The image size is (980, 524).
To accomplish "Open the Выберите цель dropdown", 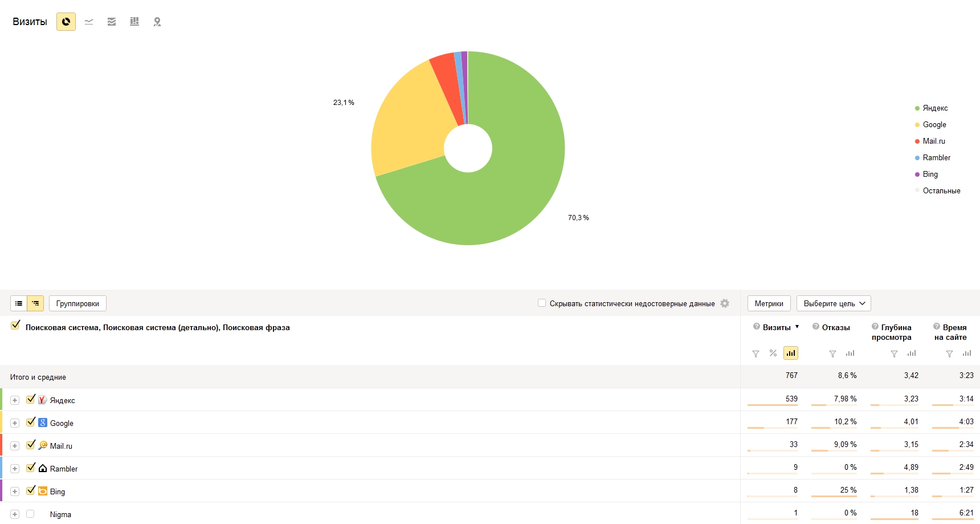I will (x=834, y=303).
